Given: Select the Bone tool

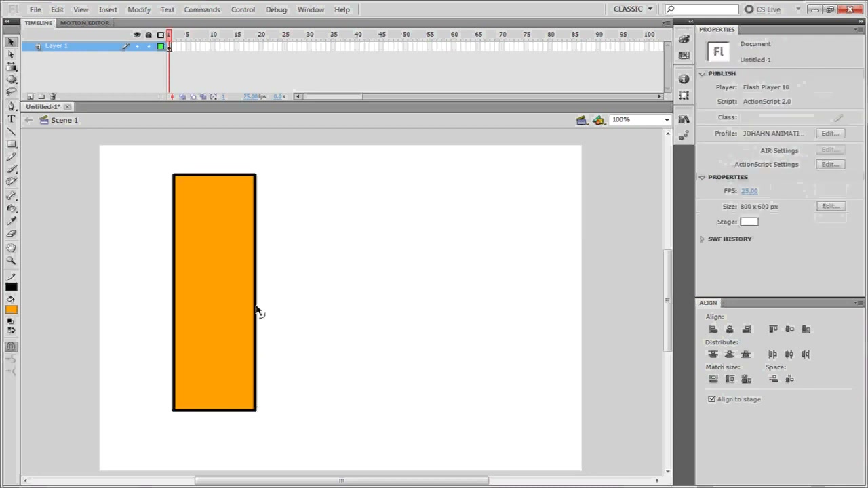Looking at the screenshot, I should coord(11,196).
